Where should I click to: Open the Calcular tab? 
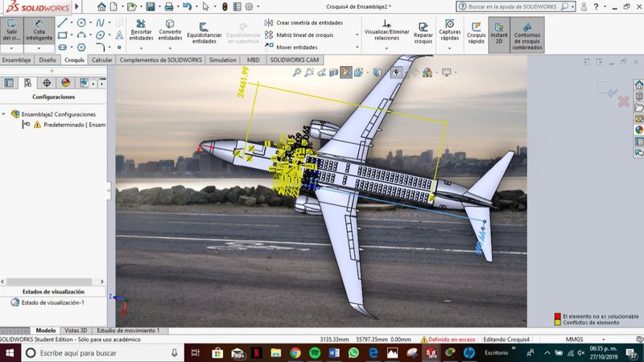(101, 60)
